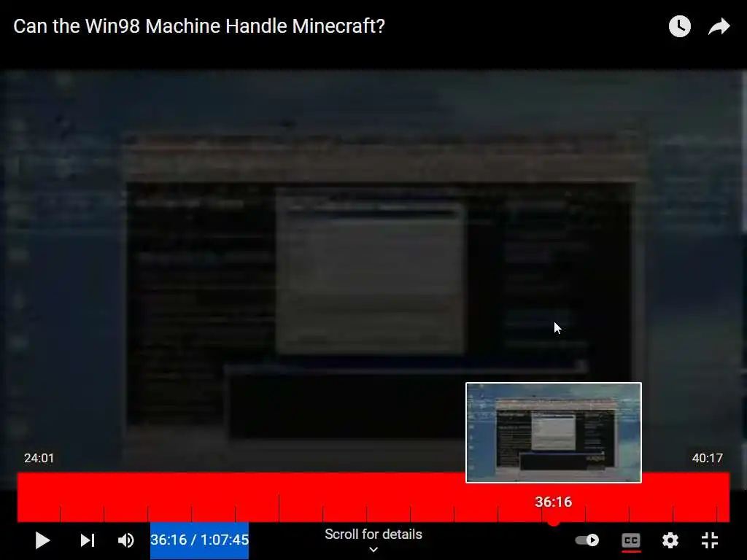Viewport: 747px width, 560px height.
Task: Click the Watch later clock icon
Action: coord(679,26)
